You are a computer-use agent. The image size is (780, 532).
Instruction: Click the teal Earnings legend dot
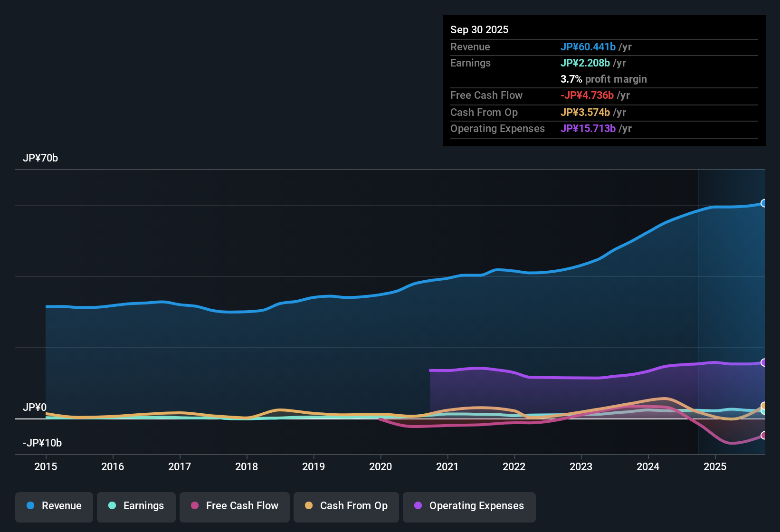(x=112, y=506)
